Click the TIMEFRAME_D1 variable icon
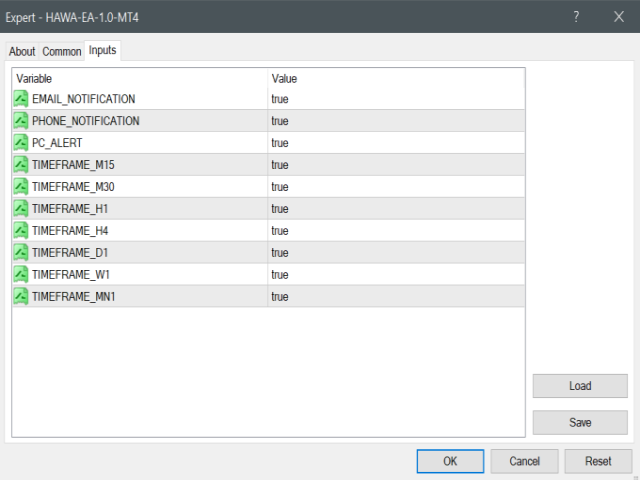640x480 pixels. coord(21,253)
